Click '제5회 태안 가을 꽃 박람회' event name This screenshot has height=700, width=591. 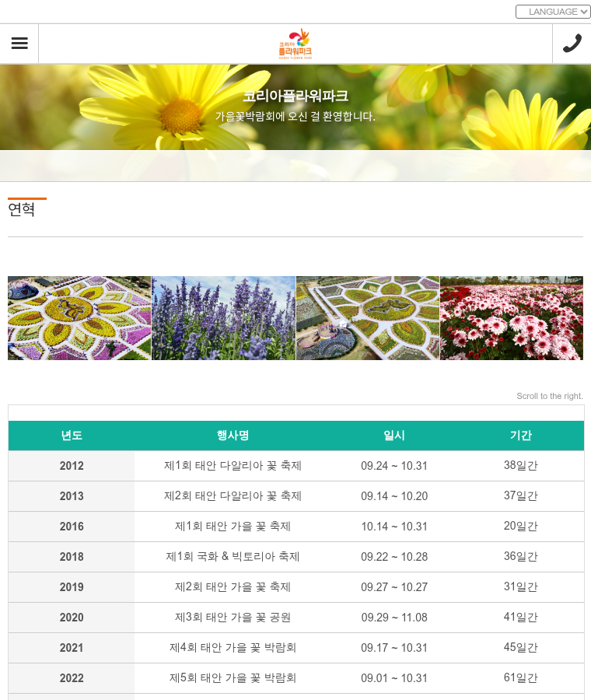pos(233,678)
